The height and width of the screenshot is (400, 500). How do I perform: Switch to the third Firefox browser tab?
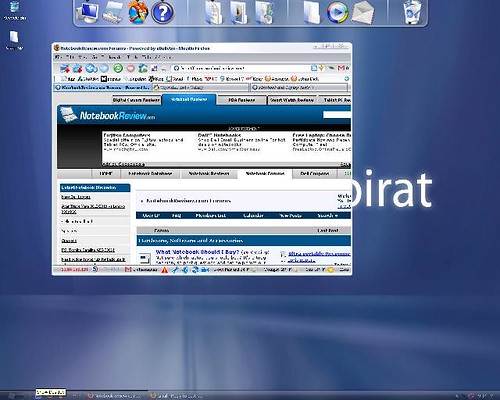299,88
